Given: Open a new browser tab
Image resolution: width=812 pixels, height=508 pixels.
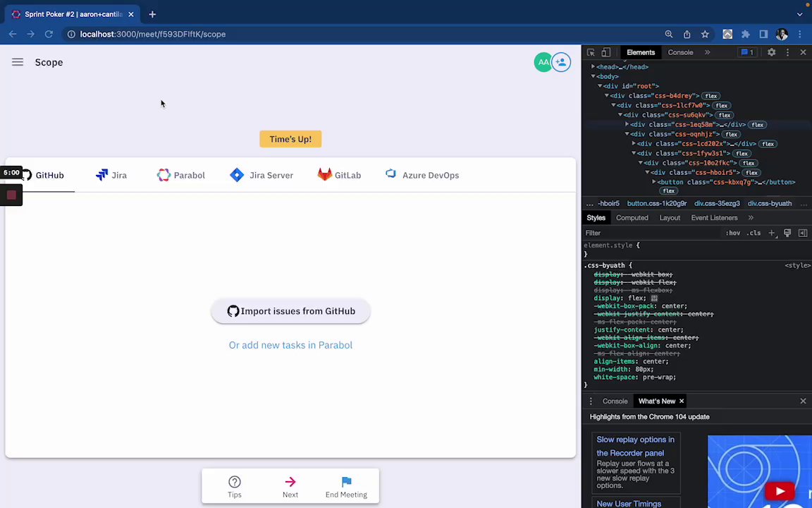Looking at the screenshot, I should click(x=152, y=15).
